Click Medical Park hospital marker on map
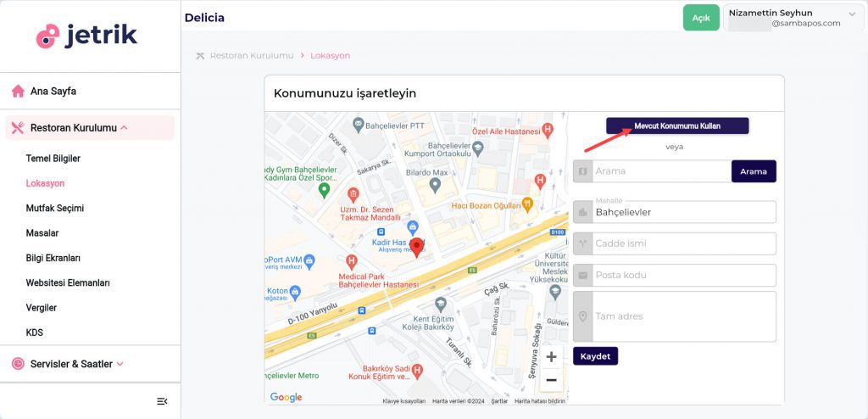Image resolution: width=868 pixels, height=419 pixels. coord(352,261)
